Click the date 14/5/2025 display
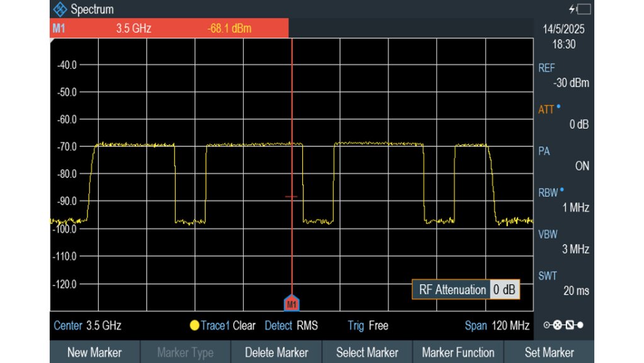The image size is (644, 363). (x=563, y=29)
